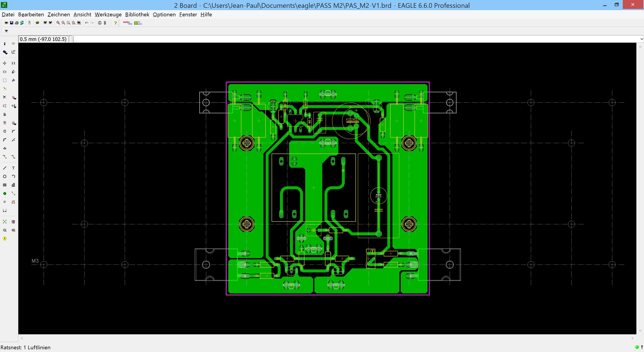Select the Pinswap tool
This screenshot has height=352, width=644.
pos(4,106)
